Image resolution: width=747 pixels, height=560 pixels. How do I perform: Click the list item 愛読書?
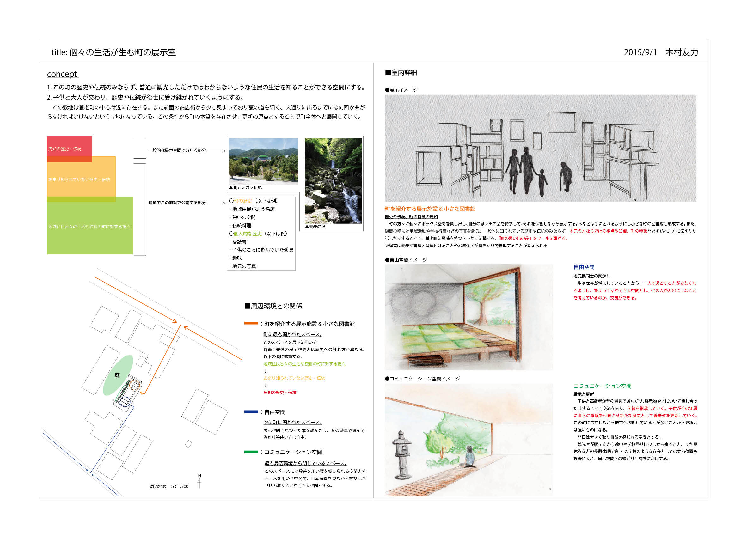(x=239, y=242)
